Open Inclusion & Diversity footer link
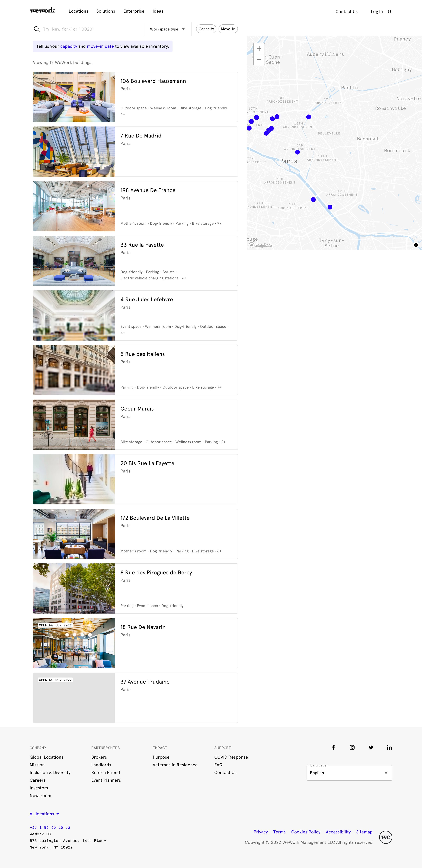Screen dimensions: 422x868 click(x=50, y=773)
